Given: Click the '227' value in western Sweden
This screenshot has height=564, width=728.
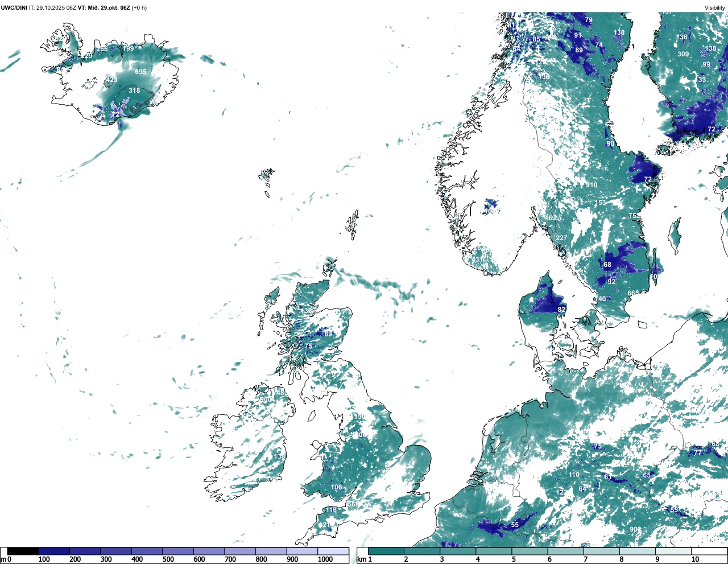Looking at the screenshot, I should point(561,238).
